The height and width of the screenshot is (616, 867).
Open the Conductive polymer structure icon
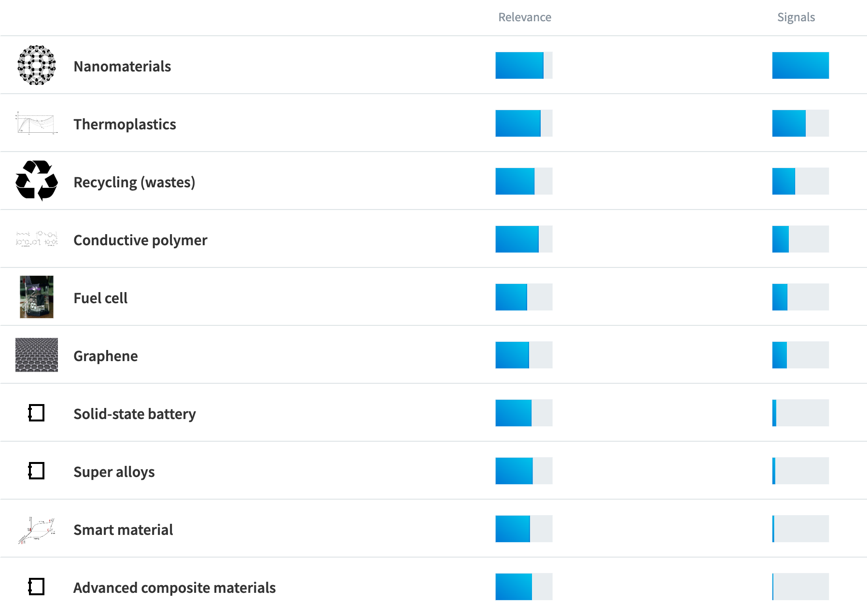[37, 239]
